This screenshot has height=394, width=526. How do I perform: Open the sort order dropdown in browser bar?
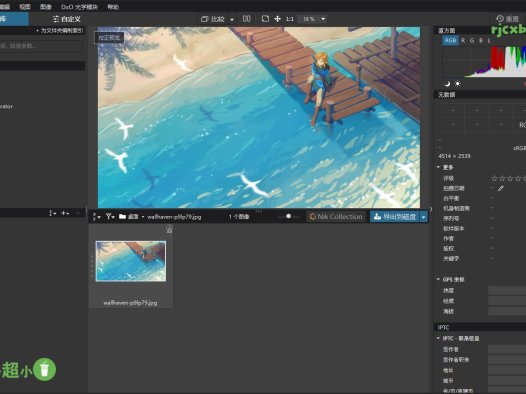point(97,217)
